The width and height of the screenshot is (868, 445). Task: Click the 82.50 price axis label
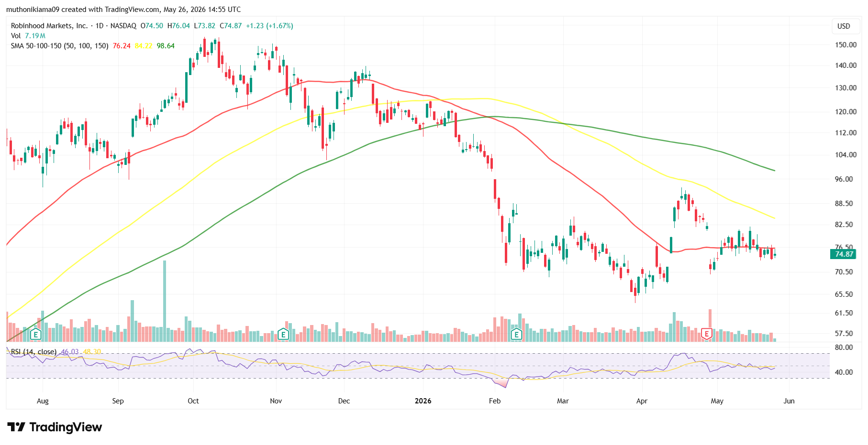tap(844, 225)
